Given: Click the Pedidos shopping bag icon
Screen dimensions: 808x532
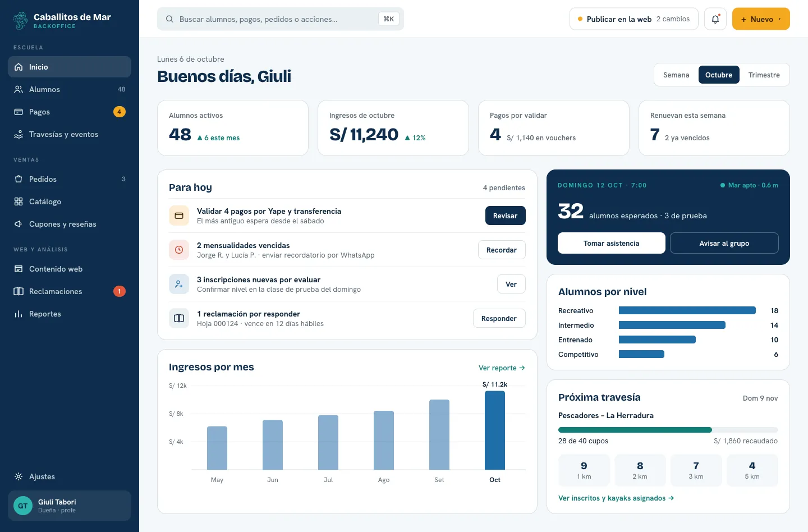Looking at the screenshot, I should (19, 179).
